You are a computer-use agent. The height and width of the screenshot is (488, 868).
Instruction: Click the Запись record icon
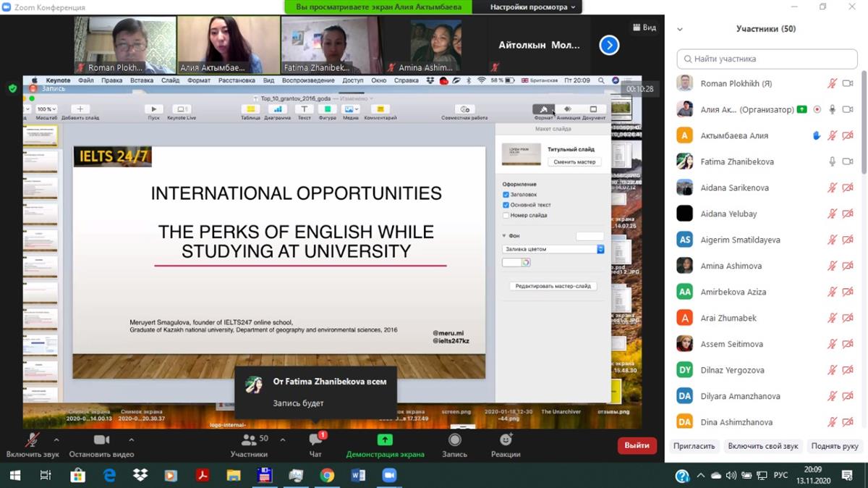click(x=454, y=440)
